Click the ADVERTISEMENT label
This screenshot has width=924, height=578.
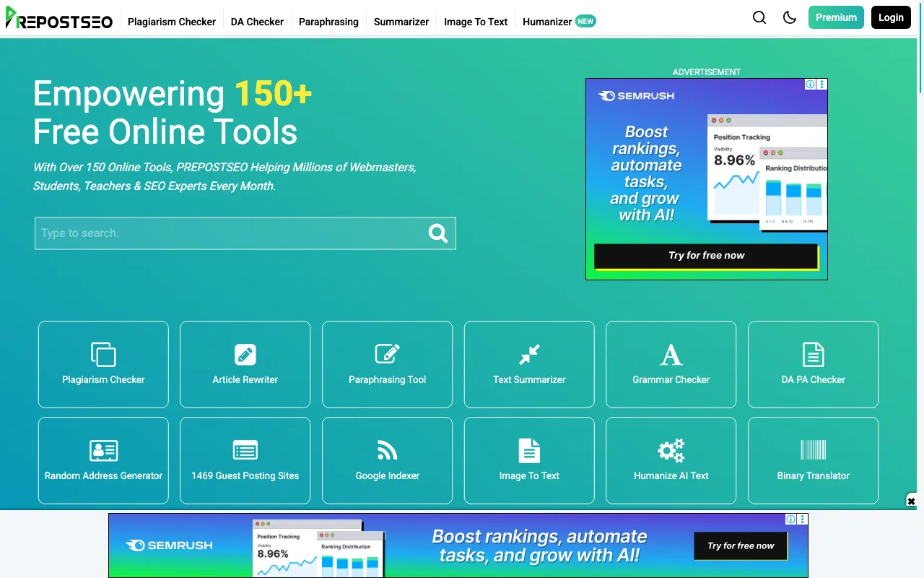(x=707, y=72)
